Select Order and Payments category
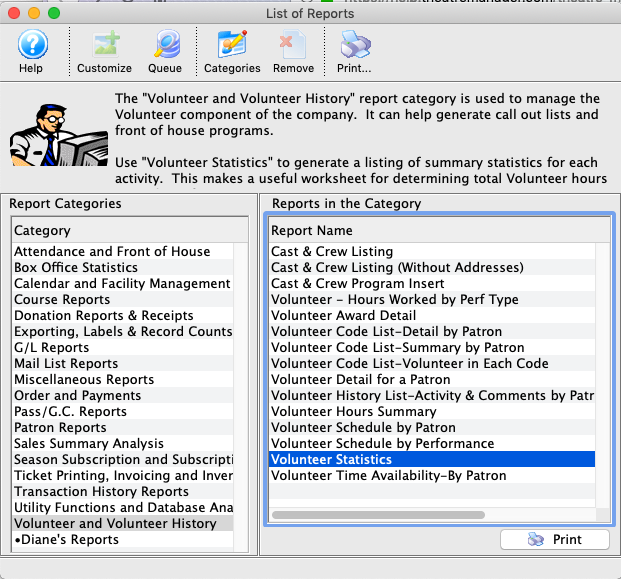The width and height of the screenshot is (621, 579). 123,395
